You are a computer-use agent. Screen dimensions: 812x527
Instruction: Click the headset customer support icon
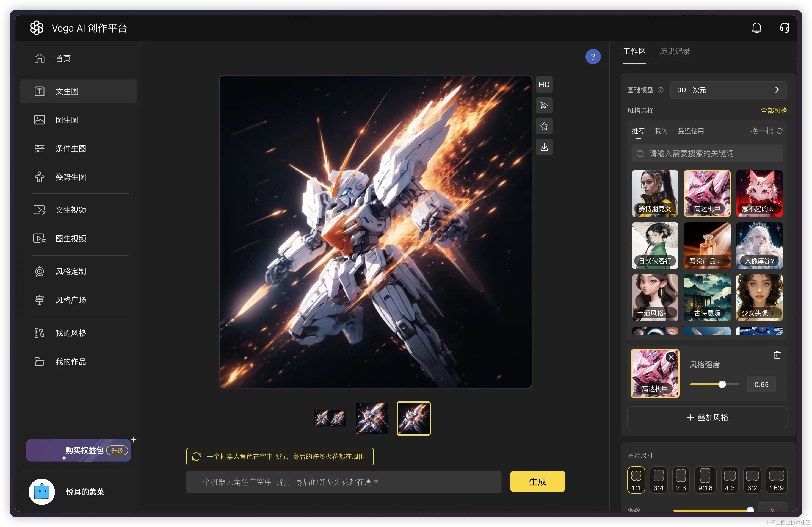pyautogui.click(x=784, y=28)
